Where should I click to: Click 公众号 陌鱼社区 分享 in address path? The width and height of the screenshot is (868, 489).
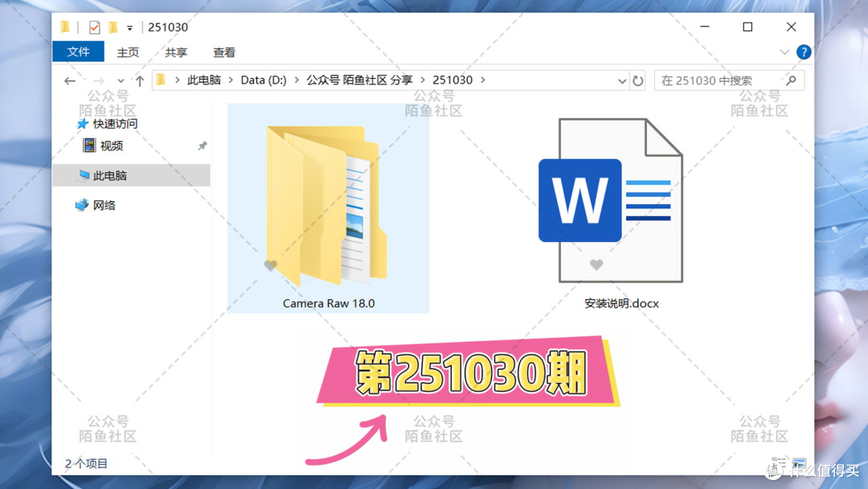click(x=360, y=80)
